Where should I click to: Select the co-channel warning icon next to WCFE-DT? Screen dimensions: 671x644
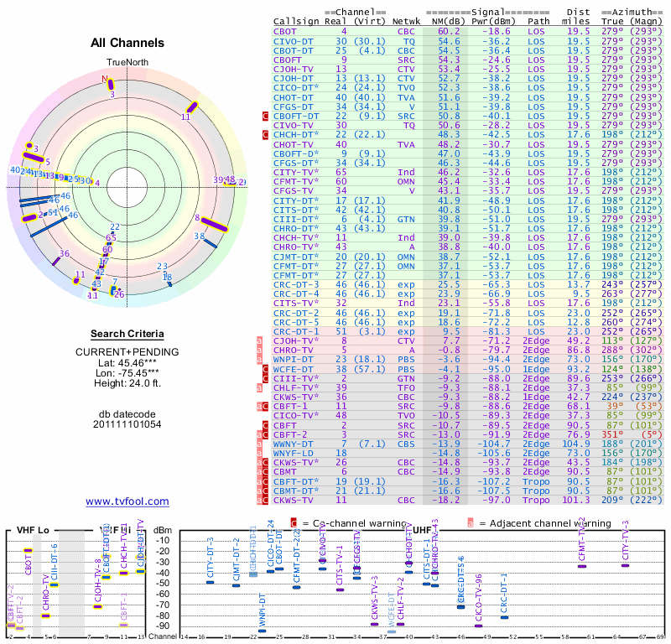pos(266,368)
